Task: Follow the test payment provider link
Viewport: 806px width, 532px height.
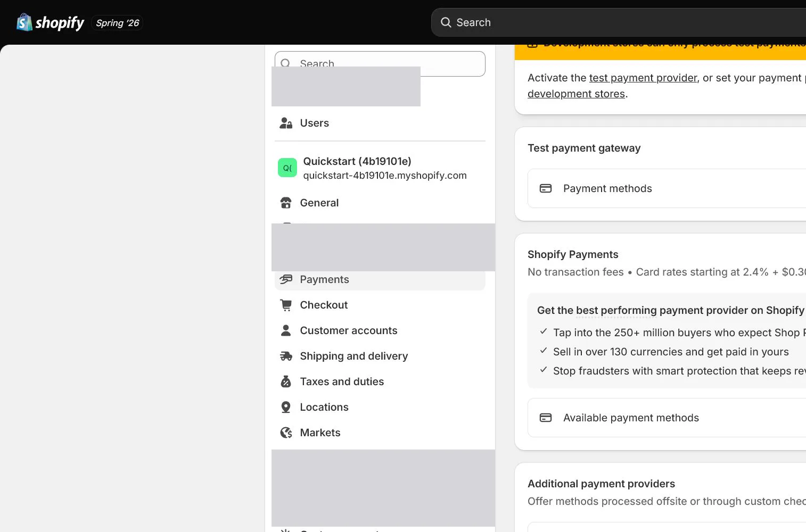Action: [643, 78]
